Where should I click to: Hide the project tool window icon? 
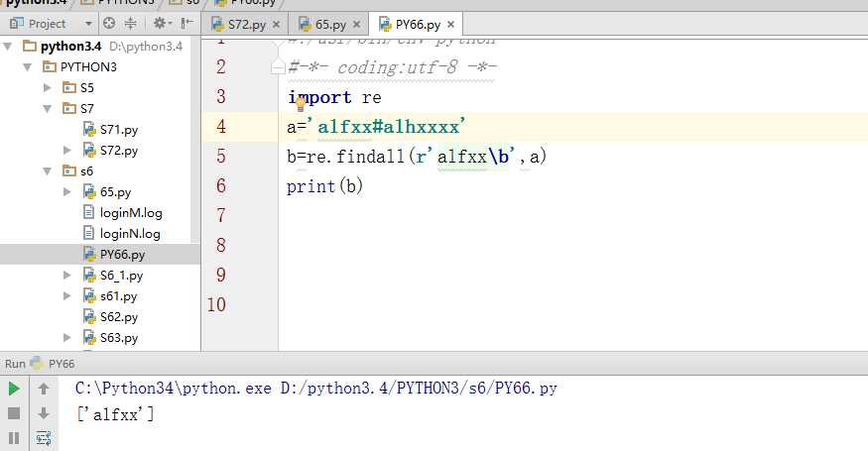click(187, 23)
